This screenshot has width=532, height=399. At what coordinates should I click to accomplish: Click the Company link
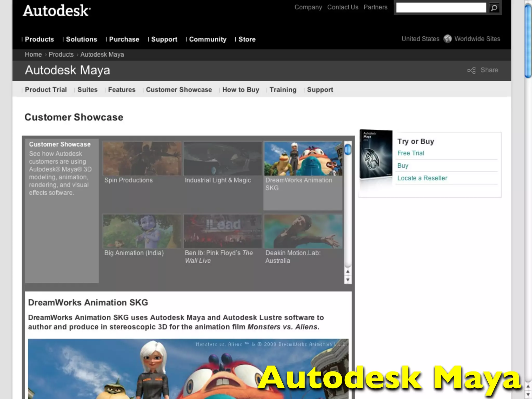(x=308, y=7)
